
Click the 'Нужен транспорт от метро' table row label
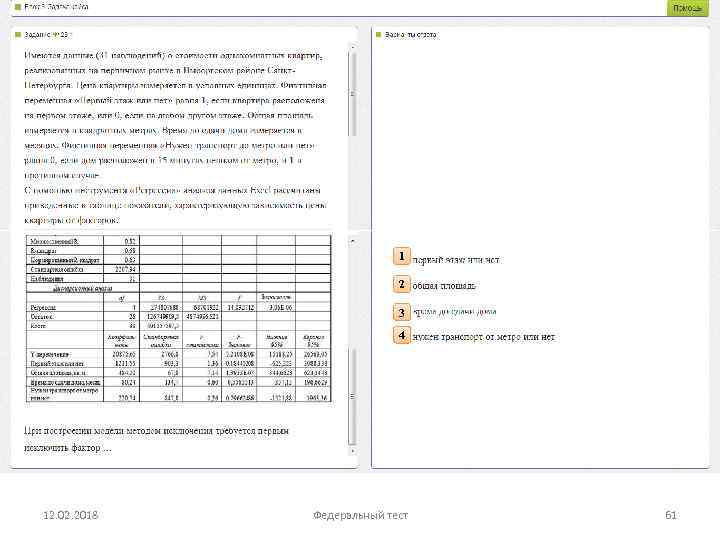(x=64, y=394)
